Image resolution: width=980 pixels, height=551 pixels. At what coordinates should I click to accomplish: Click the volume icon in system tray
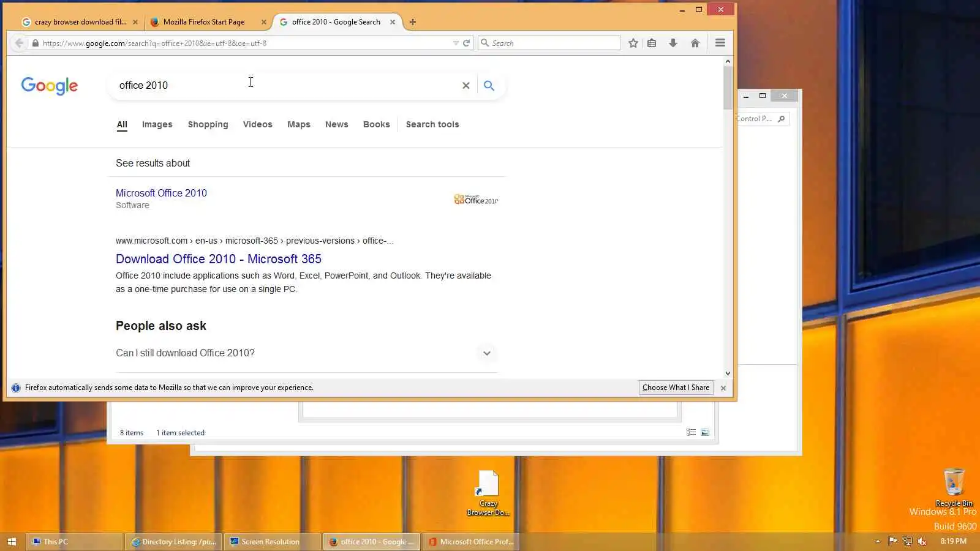(922, 541)
